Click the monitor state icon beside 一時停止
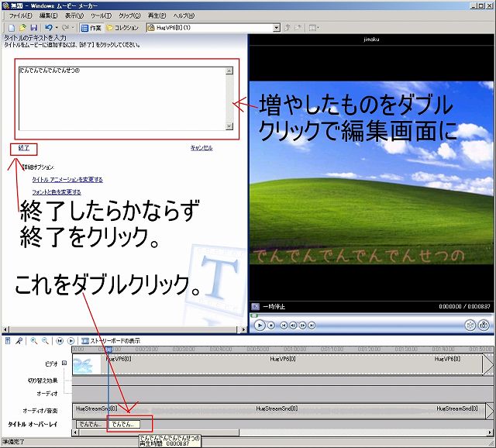496x448 pixels. pos(255,306)
